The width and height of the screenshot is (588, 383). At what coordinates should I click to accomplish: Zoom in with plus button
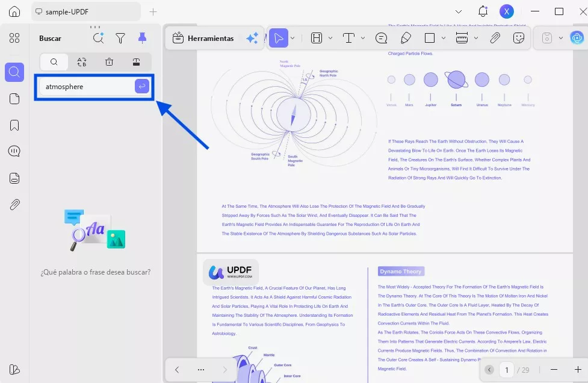(x=578, y=370)
